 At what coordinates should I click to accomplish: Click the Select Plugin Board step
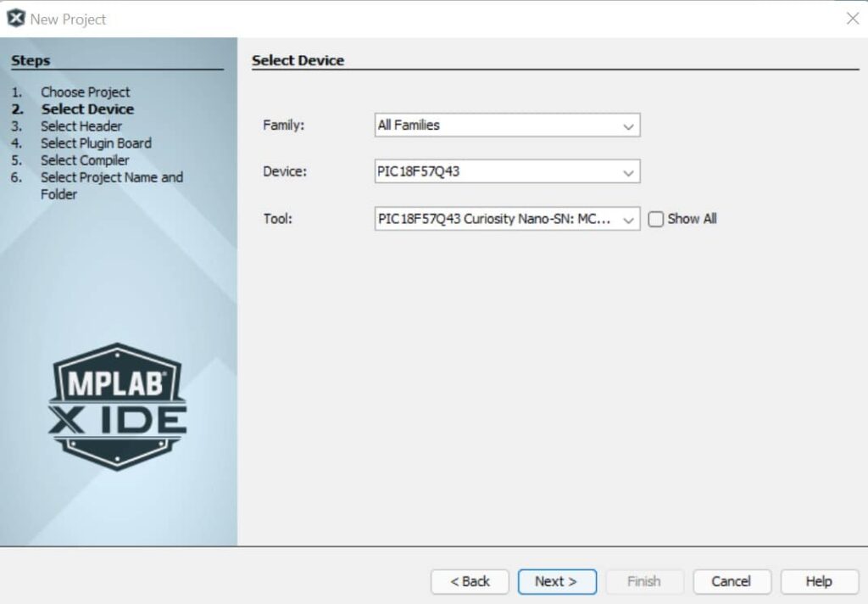96,143
